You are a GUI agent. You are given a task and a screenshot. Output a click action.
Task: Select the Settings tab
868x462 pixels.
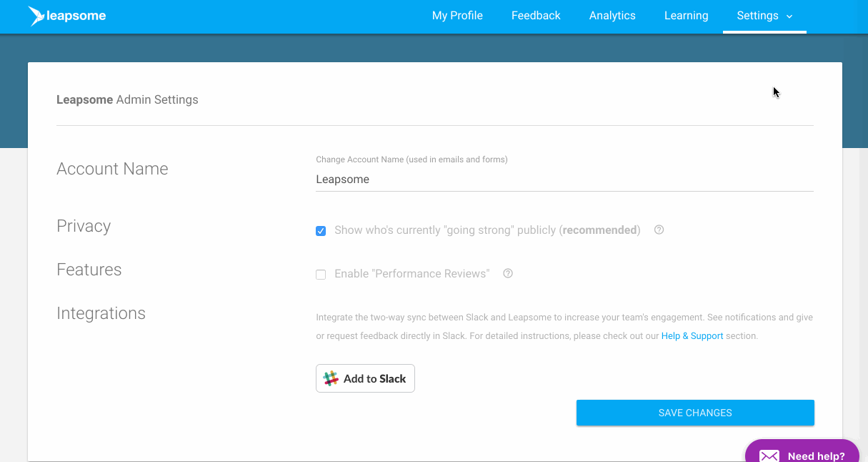764,16
